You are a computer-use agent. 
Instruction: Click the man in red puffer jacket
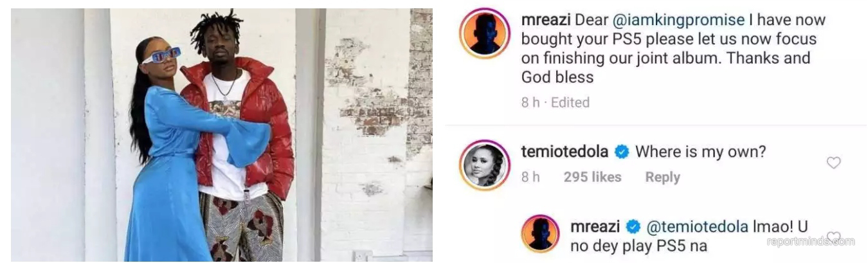pos(241,141)
